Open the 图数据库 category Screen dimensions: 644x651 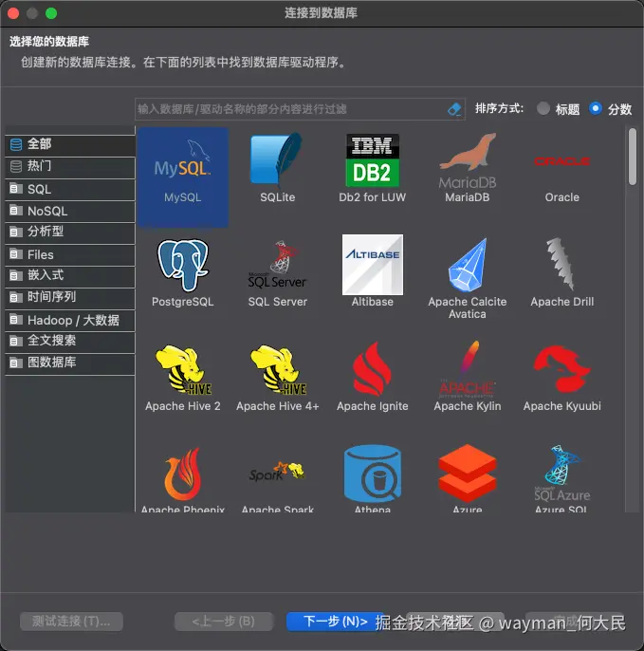pyautogui.click(x=70, y=363)
